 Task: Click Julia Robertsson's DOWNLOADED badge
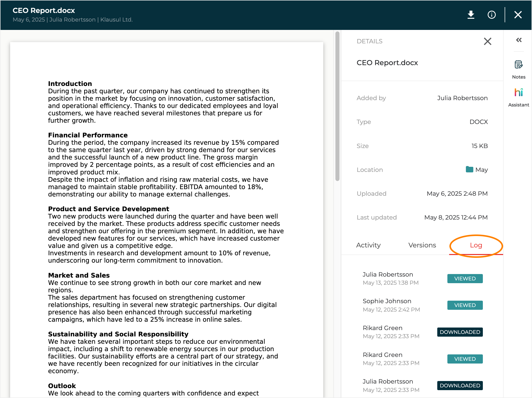(460, 385)
